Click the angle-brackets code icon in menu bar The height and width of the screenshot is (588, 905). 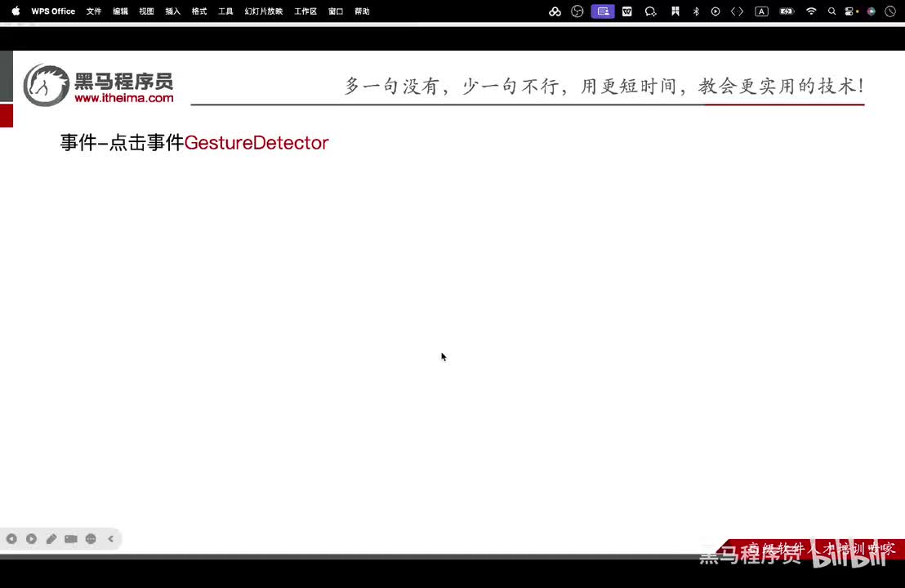737,11
